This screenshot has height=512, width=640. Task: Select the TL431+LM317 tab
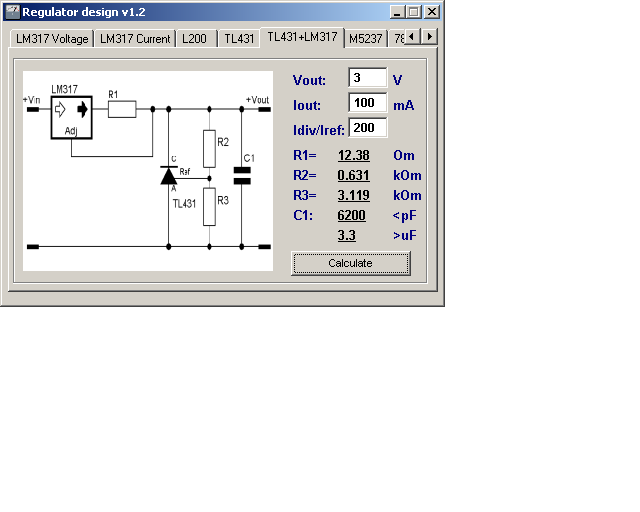[x=302, y=38]
